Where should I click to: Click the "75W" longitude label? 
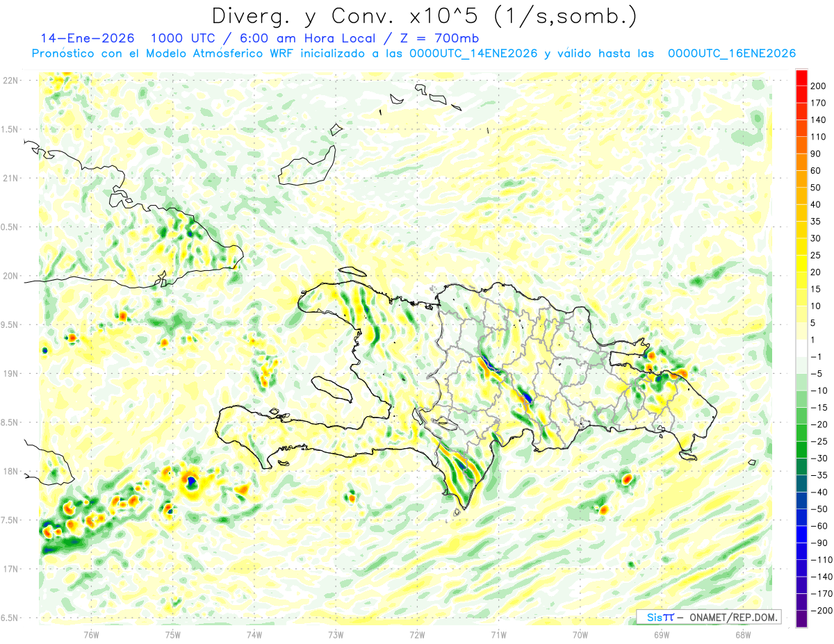click(x=173, y=635)
